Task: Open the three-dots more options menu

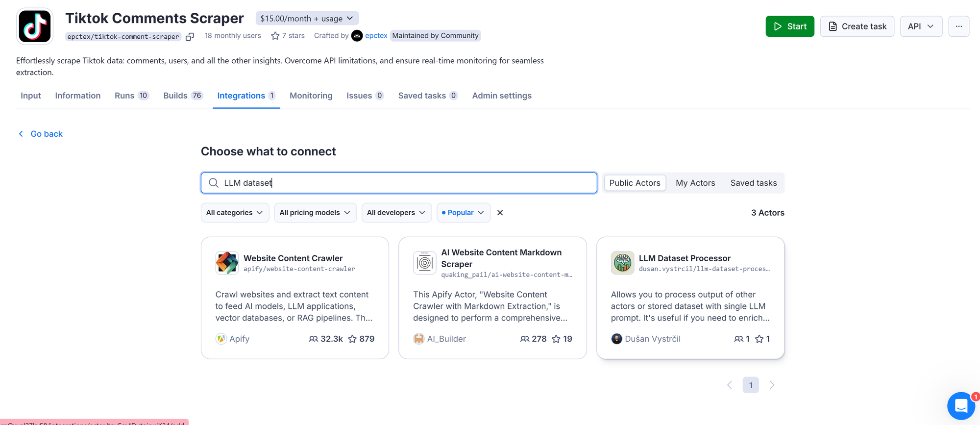Action: (x=959, y=26)
